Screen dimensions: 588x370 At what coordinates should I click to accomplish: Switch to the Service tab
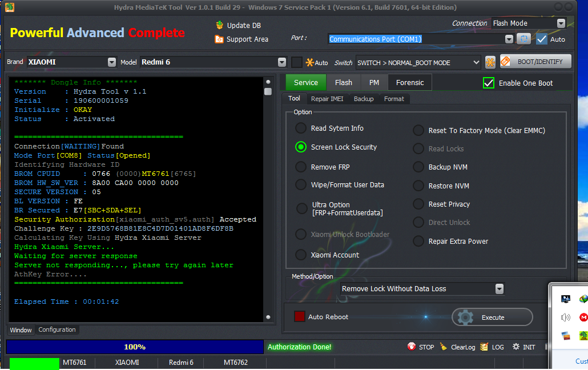pyautogui.click(x=305, y=83)
